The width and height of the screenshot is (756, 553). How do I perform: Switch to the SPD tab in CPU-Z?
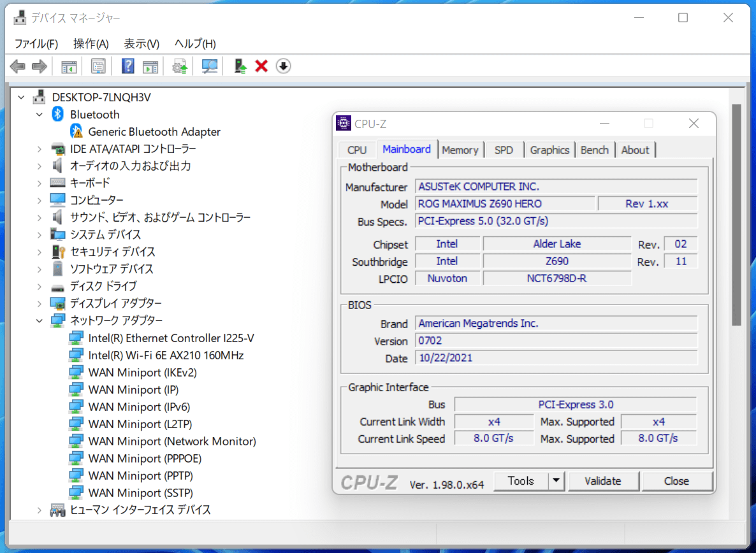504,150
